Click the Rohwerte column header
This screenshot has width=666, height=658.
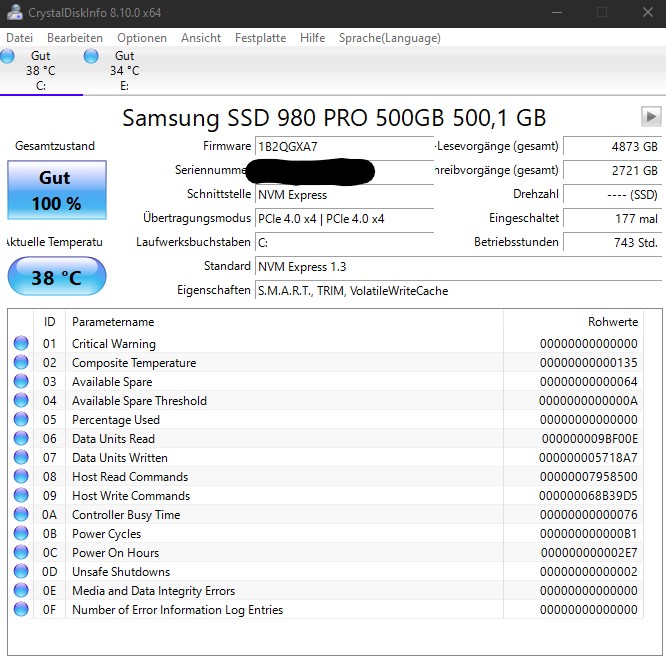point(573,322)
